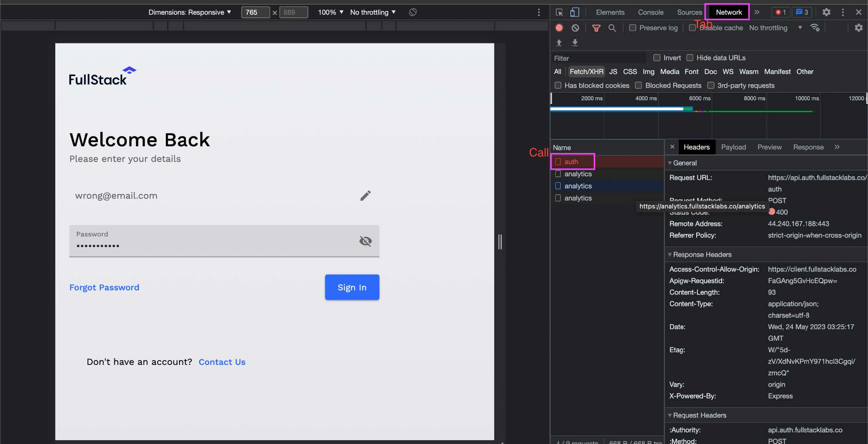
Task: Edit the email using pencil icon
Action: pos(365,196)
